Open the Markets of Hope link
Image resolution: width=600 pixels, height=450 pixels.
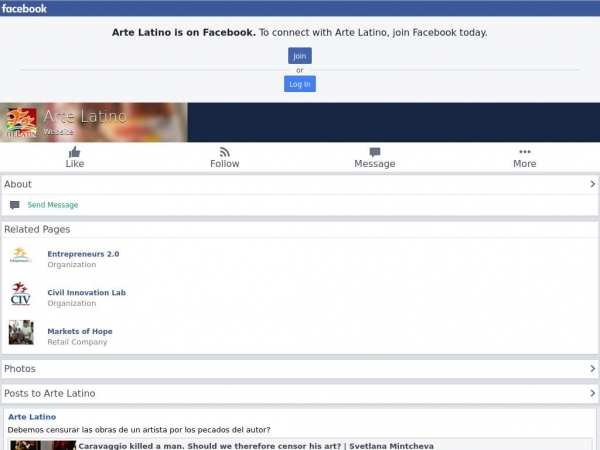click(80, 331)
